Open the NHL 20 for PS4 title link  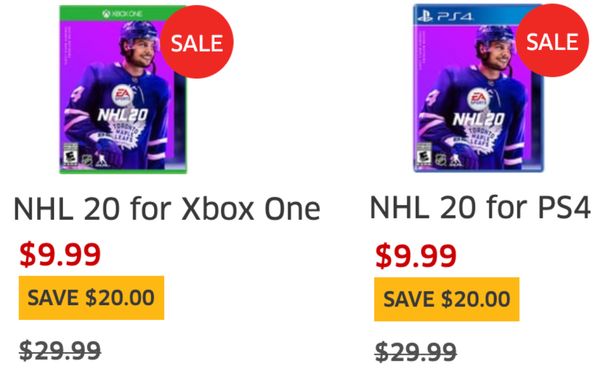point(480,208)
